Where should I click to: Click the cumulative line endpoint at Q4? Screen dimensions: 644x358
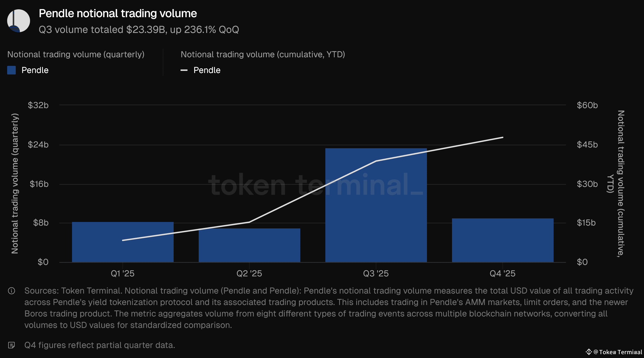point(503,137)
